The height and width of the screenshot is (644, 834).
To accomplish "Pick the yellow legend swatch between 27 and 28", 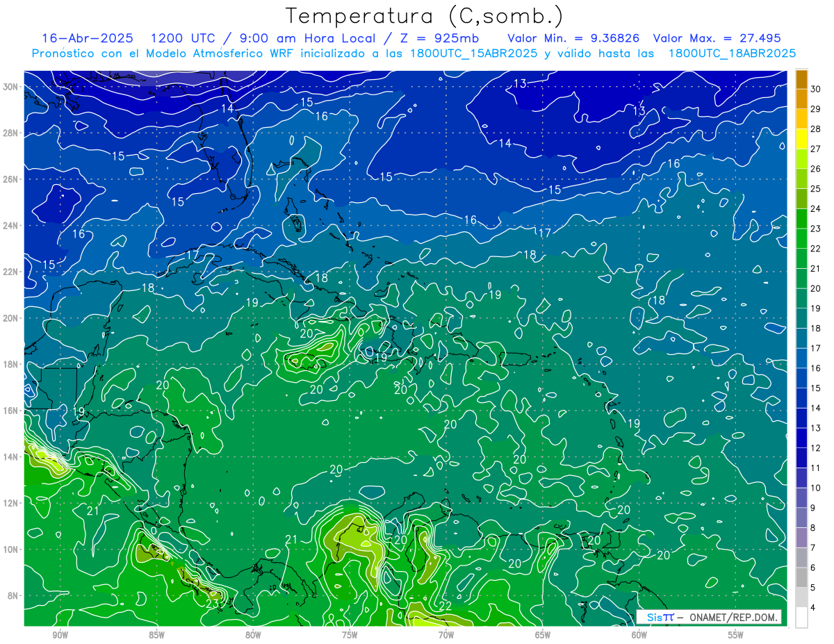I will click(x=801, y=139).
